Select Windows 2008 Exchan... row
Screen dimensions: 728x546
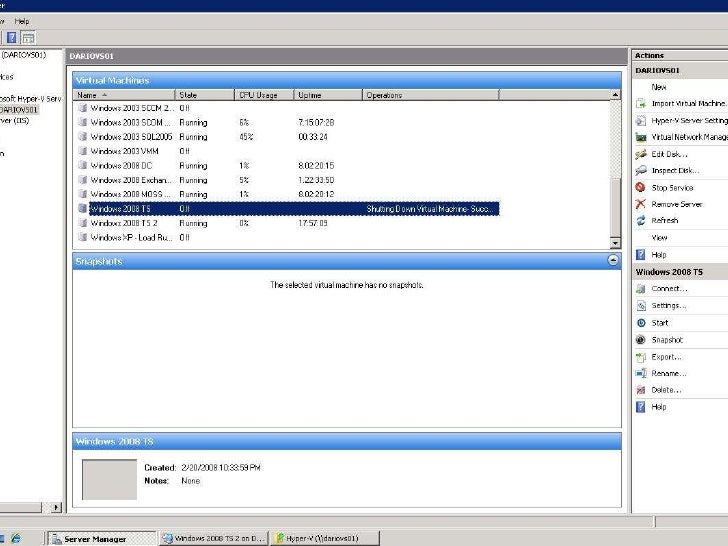pos(286,180)
